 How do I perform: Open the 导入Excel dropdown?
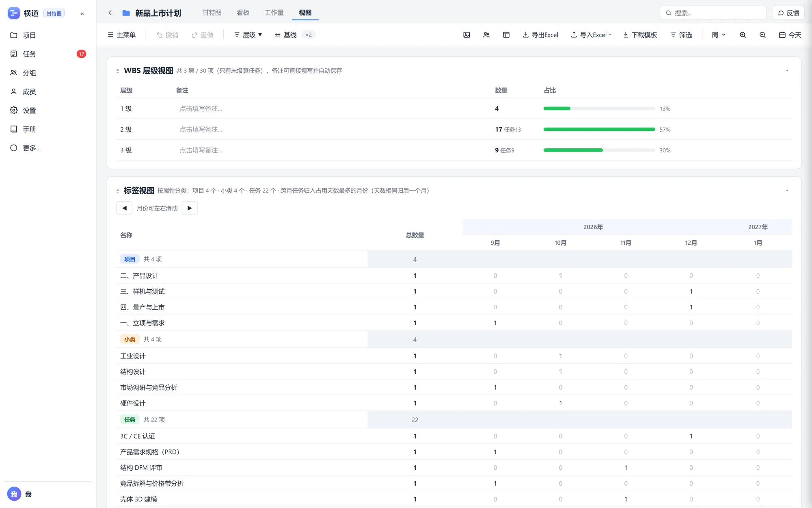click(591, 35)
